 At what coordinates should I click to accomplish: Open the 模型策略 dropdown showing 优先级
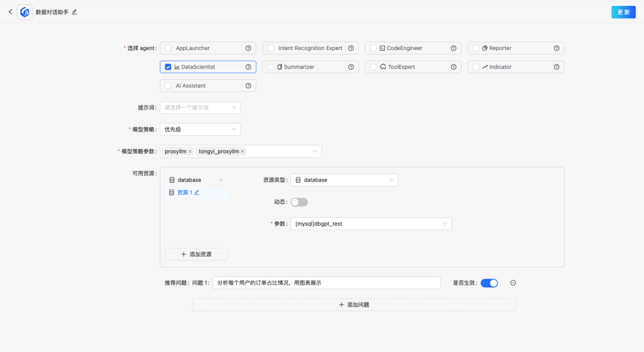(x=200, y=129)
